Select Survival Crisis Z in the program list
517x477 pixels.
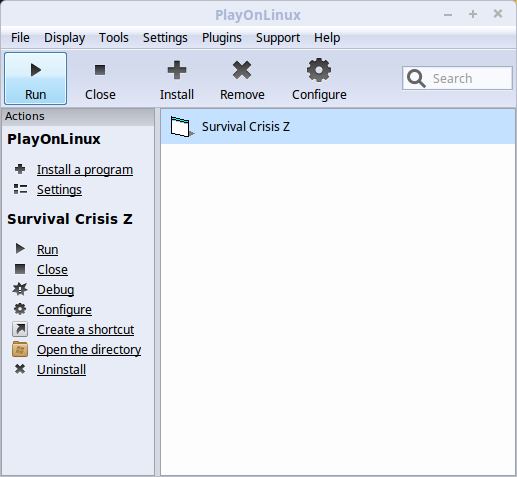(x=338, y=127)
